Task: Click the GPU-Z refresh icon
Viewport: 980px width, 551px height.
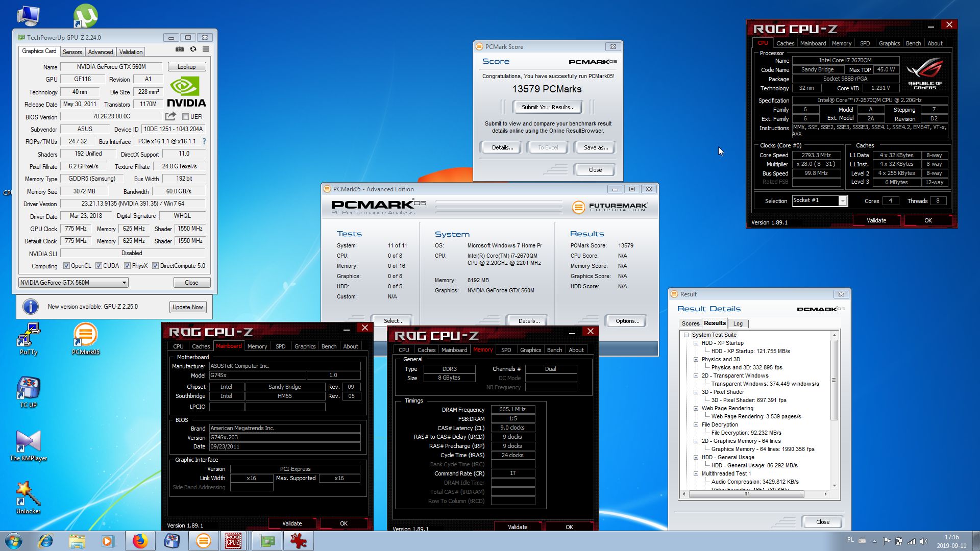Action: tap(193, 49)
